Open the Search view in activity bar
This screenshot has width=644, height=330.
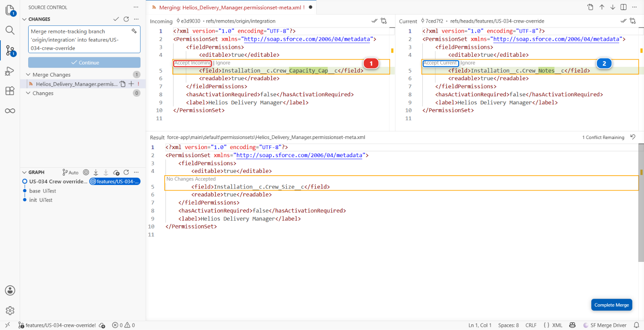point(10,30)
